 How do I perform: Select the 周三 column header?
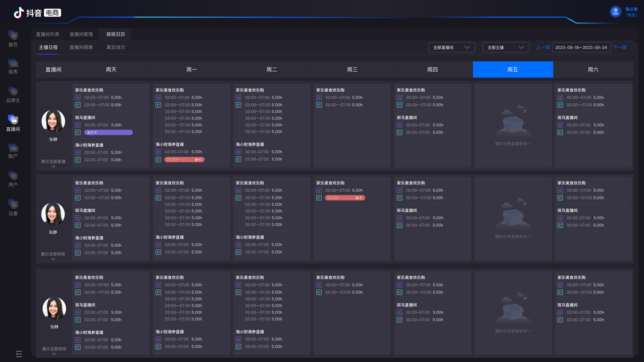pyautogui.click(x=352, y=69)
